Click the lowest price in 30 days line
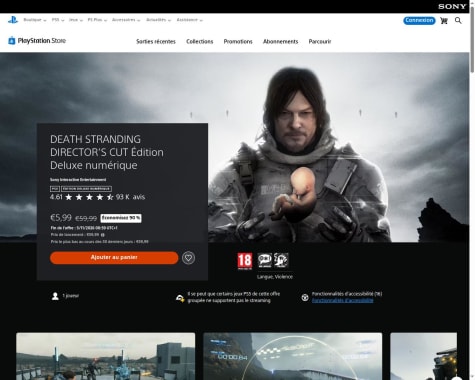The height and width of the screenshot is (380, 475). pos(100,241)
